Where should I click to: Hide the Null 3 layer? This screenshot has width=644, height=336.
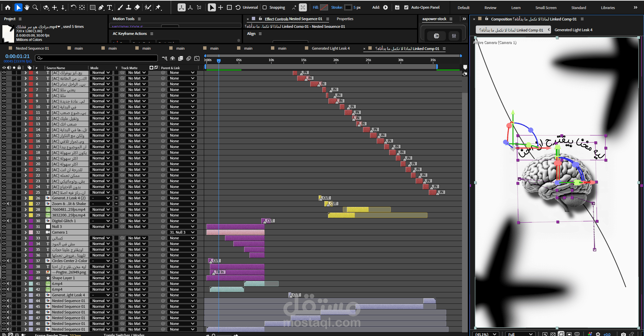[4, 227]
